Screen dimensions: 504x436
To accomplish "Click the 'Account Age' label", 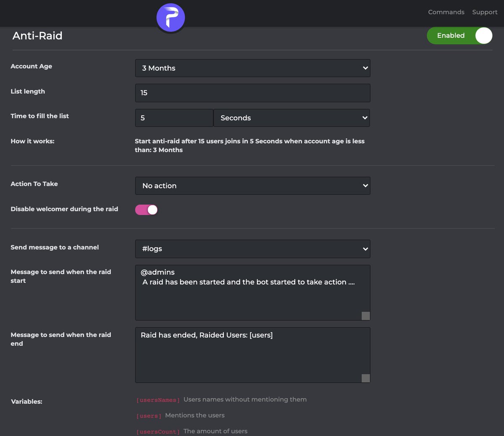I will point(31,66).
